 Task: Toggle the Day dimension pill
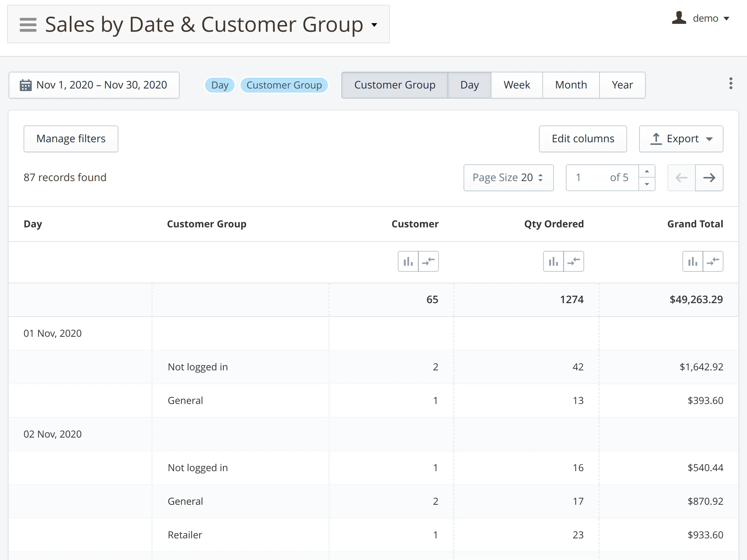click(x=220, y=85)
